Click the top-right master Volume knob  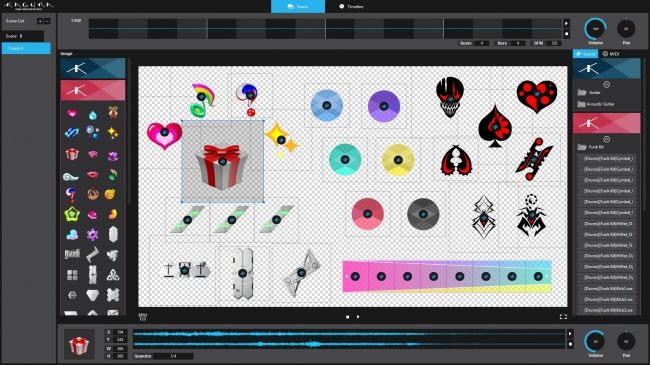[x=595, y=29]
